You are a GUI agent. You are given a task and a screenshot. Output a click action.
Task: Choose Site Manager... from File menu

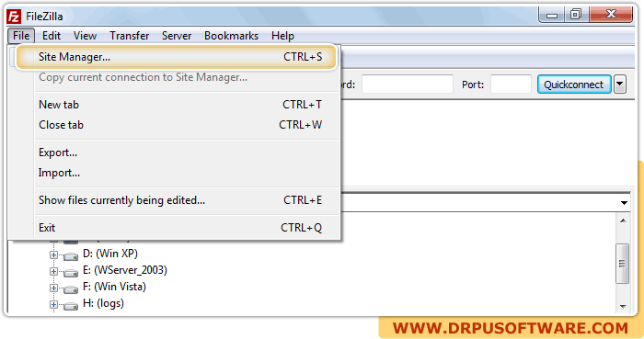[x=177, y=57]
